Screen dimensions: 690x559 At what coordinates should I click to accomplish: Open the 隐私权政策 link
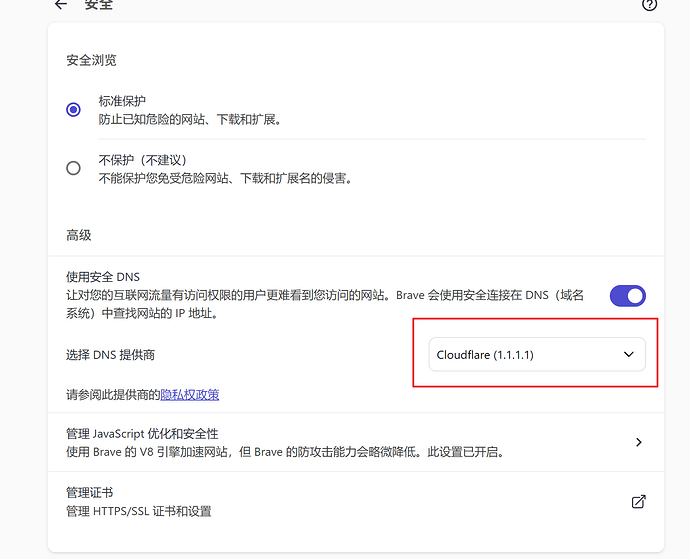(x=190, y=395)
